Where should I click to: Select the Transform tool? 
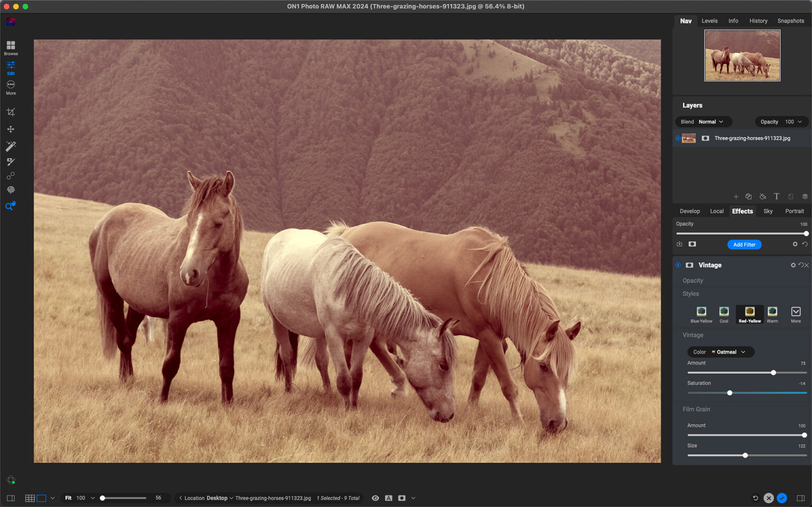11,130
